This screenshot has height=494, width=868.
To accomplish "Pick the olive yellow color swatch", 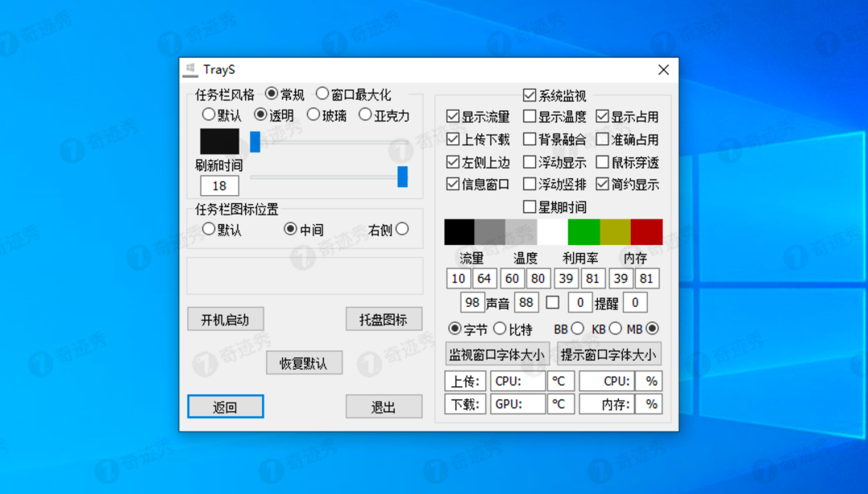I will (616, 232).
